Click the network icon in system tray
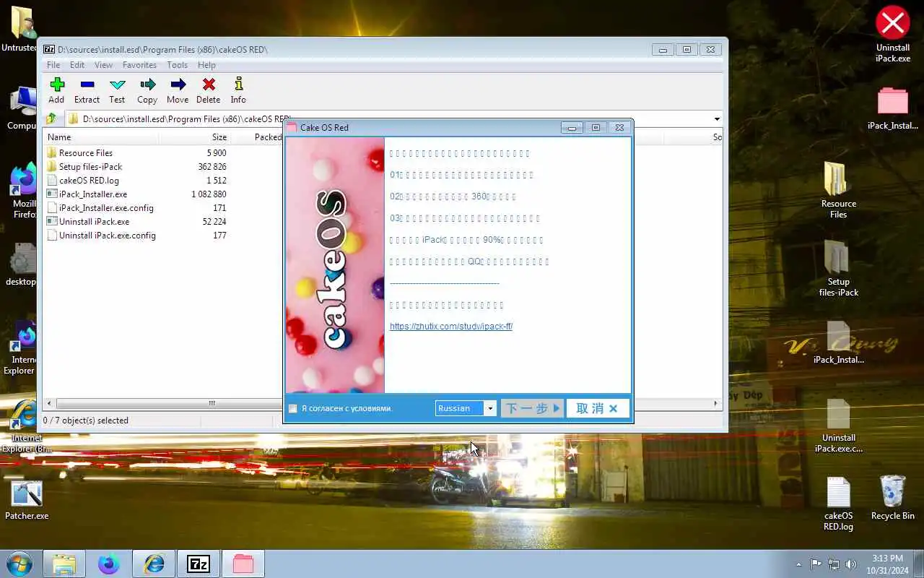The height and width of the screenshot is (578, 924). pos(834,564)
